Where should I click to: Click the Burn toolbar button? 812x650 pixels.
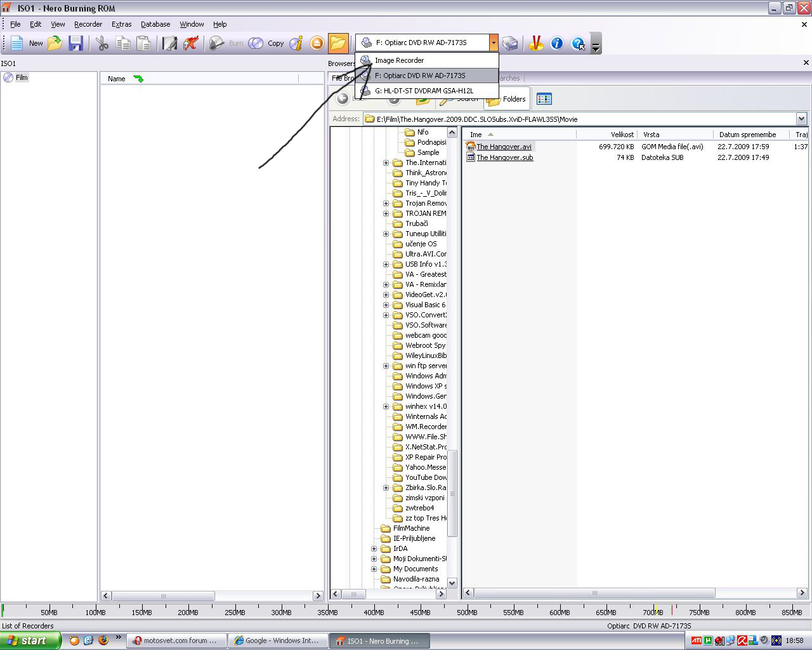coord(226,43)
